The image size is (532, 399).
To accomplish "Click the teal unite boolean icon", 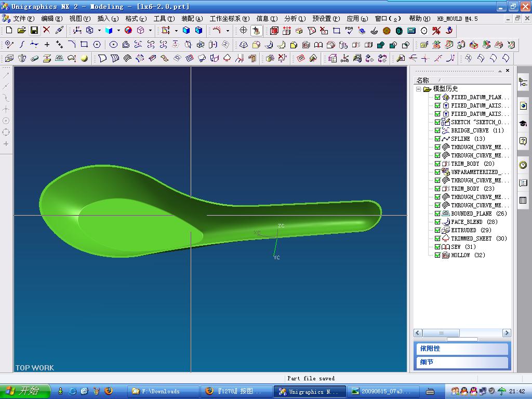I will coord(381,45).
